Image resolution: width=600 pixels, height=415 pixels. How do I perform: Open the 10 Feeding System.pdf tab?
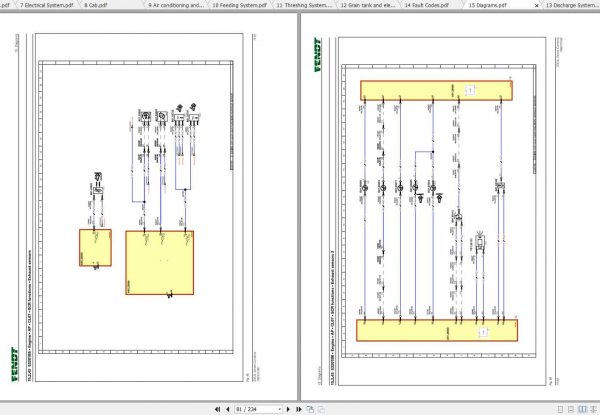(240, 5)
